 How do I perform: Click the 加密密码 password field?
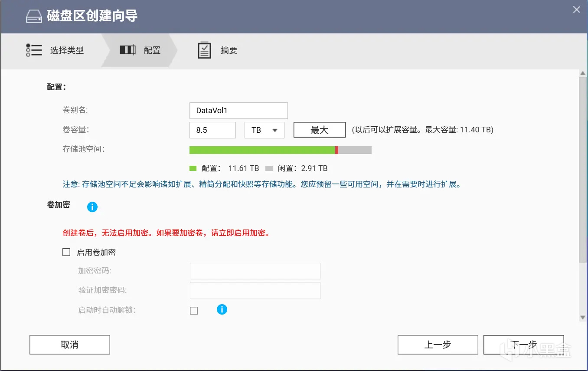(x=255, y=271)
